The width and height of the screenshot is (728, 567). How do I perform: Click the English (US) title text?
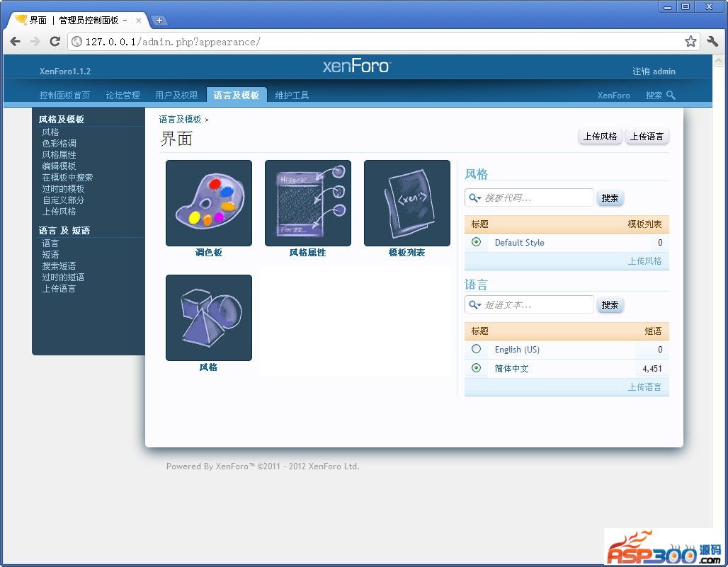coord(517,350)
